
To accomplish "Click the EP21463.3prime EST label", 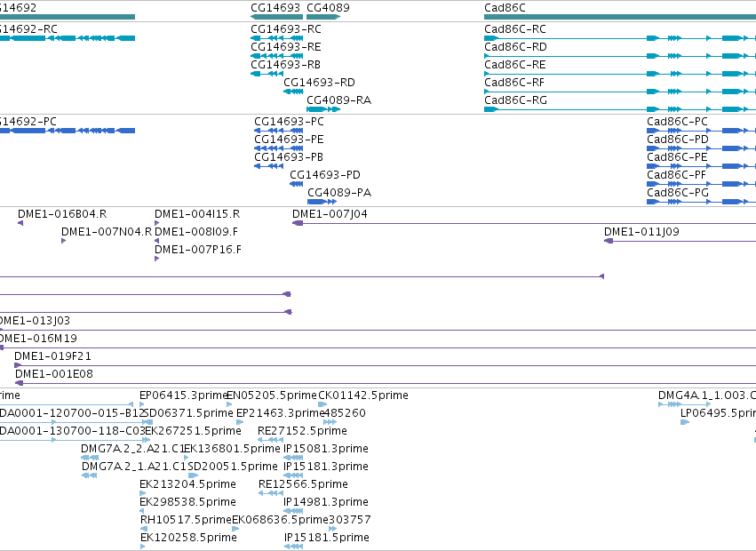I will click(x=280, y=413).
